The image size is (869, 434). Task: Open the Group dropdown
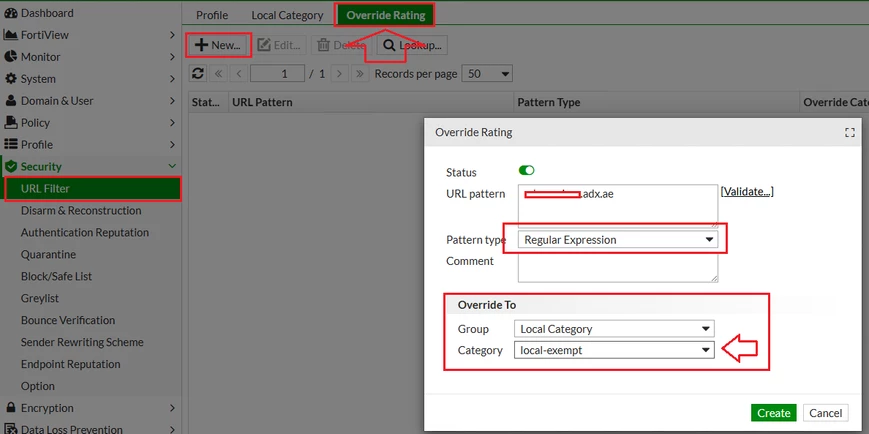point(614,329)
